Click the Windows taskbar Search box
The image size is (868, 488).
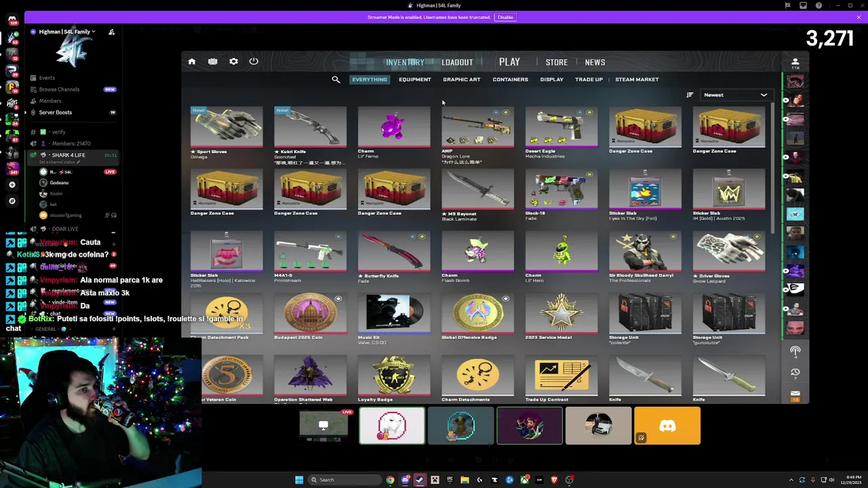[344, 480]
